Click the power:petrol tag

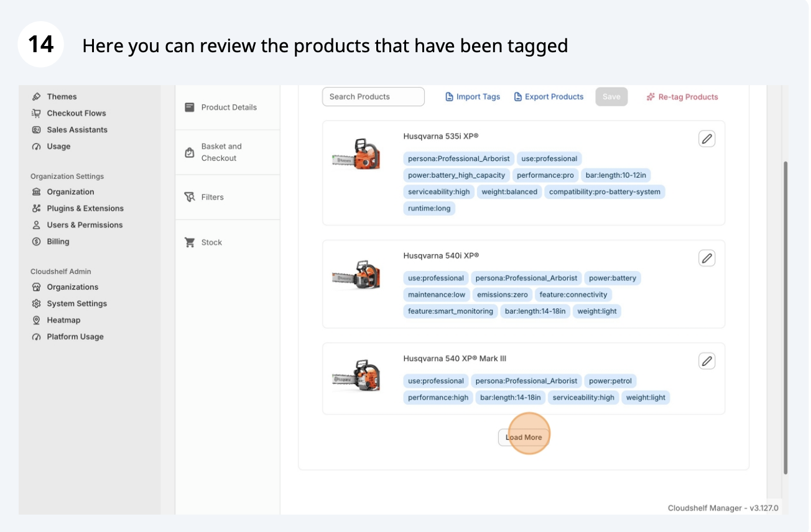pos(610,381)
